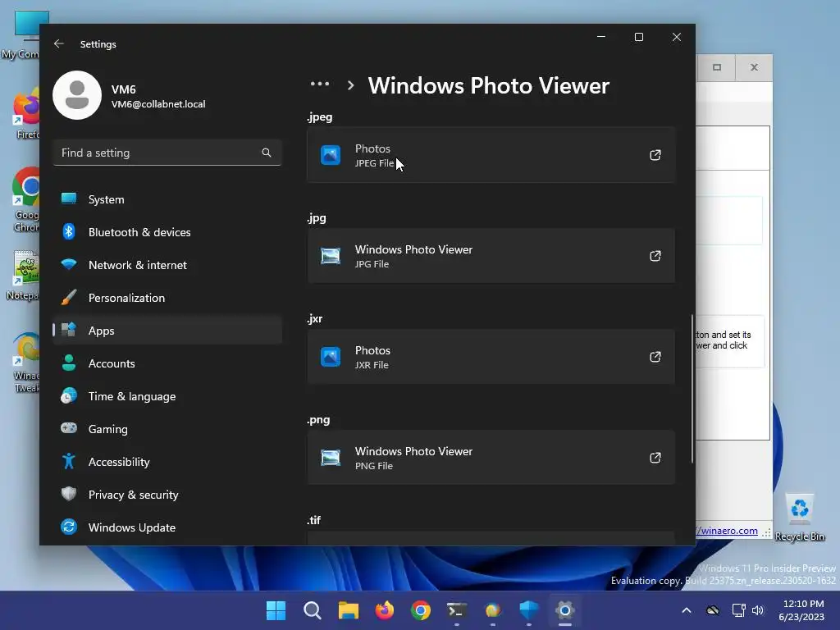
Task: Show hidden system tray icons
Action: pos(687,610)
